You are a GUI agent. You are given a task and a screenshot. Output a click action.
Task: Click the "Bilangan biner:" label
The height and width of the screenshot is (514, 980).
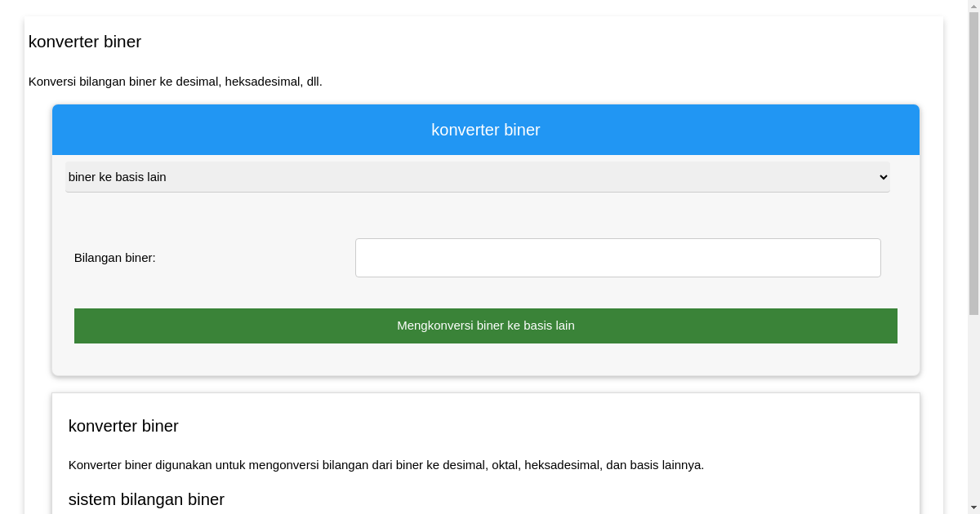114,257
